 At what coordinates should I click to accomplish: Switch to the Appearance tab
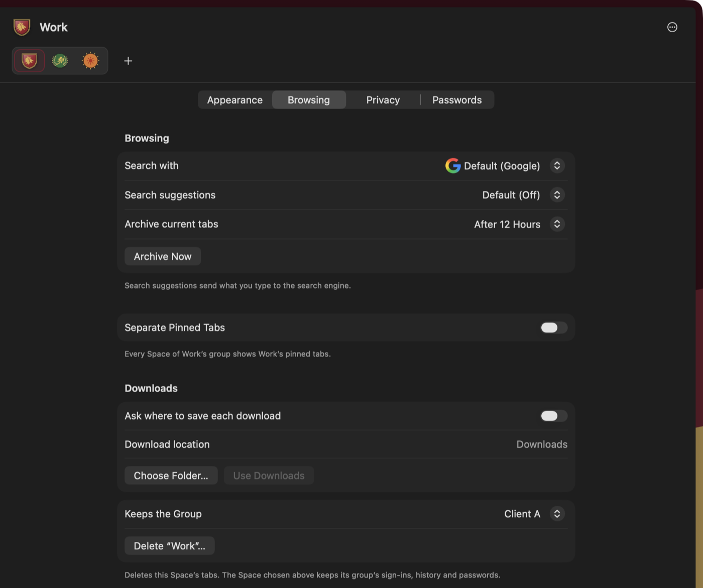tap(235, 100)
